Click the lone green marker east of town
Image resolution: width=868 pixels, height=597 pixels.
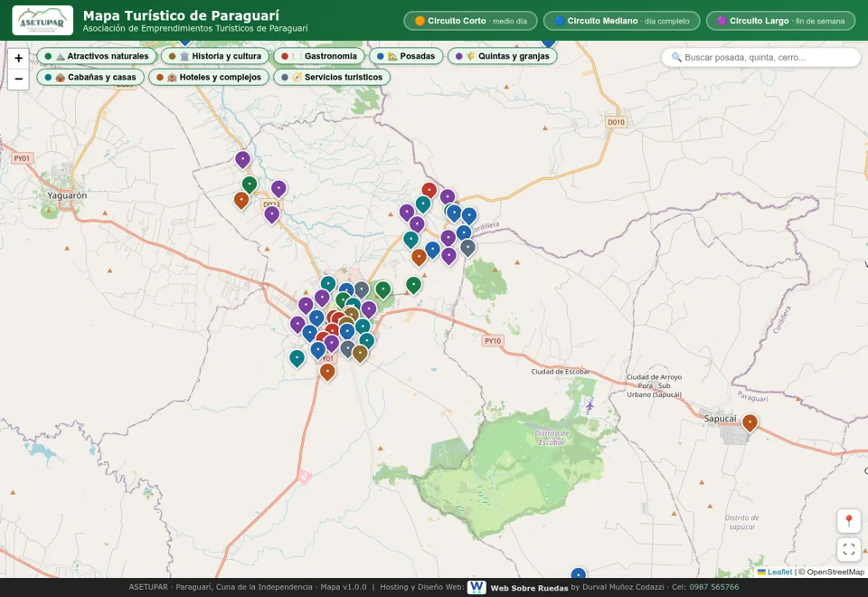pos(413,285)
